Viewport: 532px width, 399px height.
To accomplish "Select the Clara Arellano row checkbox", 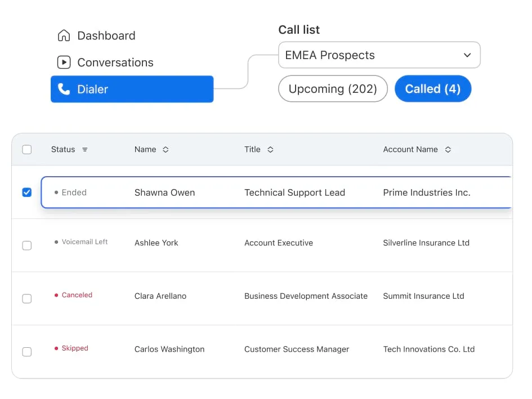I will pyautogui.click(x=27, y=299).
